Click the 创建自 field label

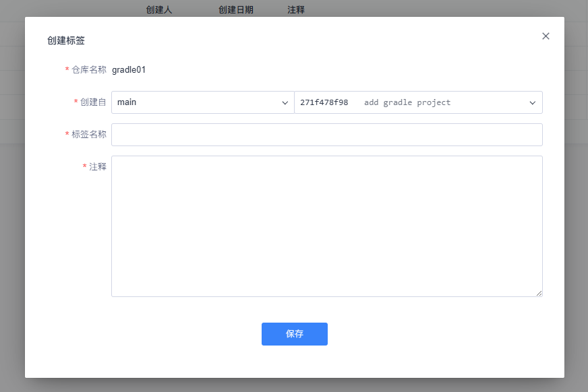(93, 102)
